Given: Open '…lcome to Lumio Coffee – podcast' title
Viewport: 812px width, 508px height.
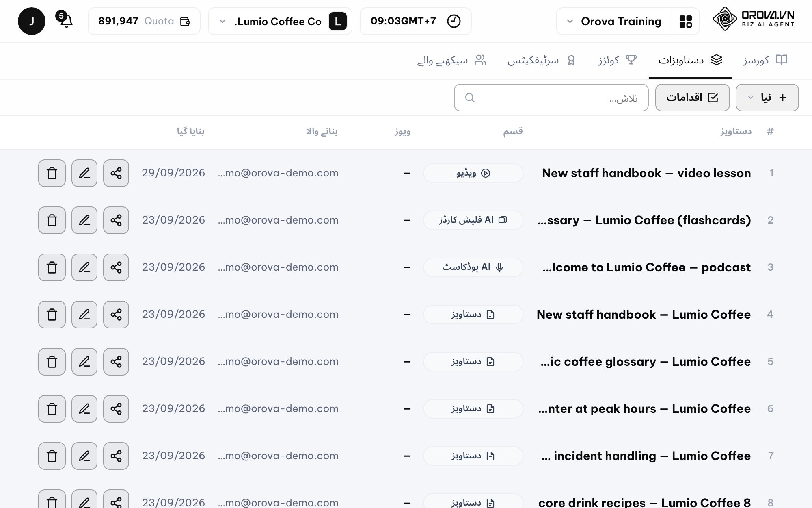Looking at the screenshot, I should [x=646, y=267].
